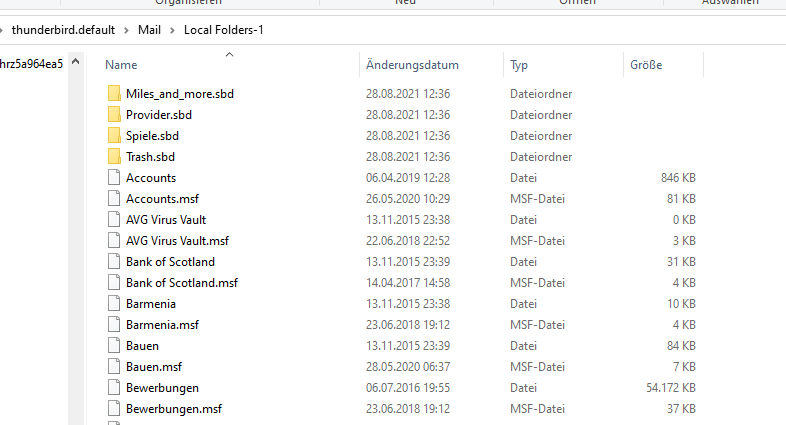The image size is (786, 425).
Task: Click the AVG Virus Vault file icon
Action: 114,220
